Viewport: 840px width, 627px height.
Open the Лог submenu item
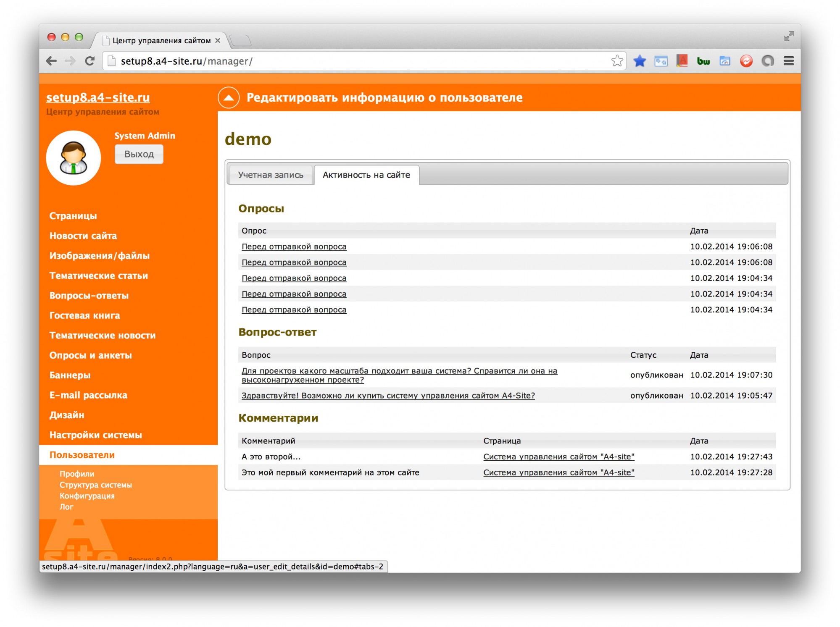click(66, 506)
